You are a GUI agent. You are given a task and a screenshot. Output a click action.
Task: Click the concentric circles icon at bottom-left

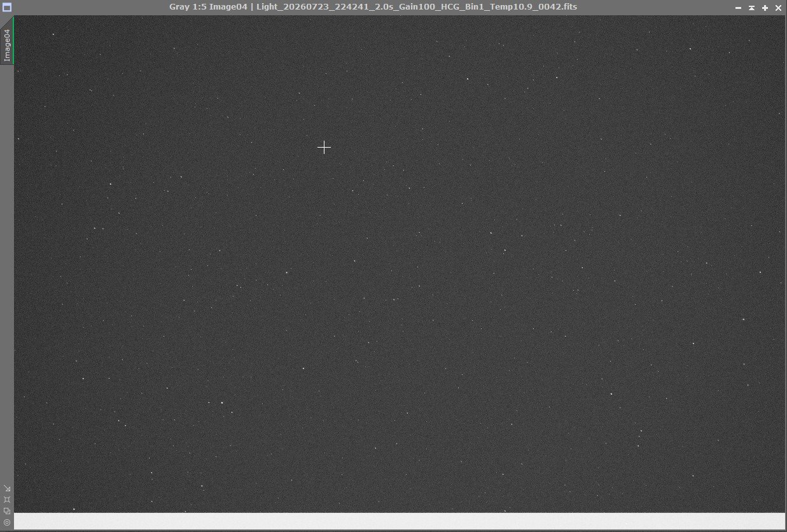7,522
